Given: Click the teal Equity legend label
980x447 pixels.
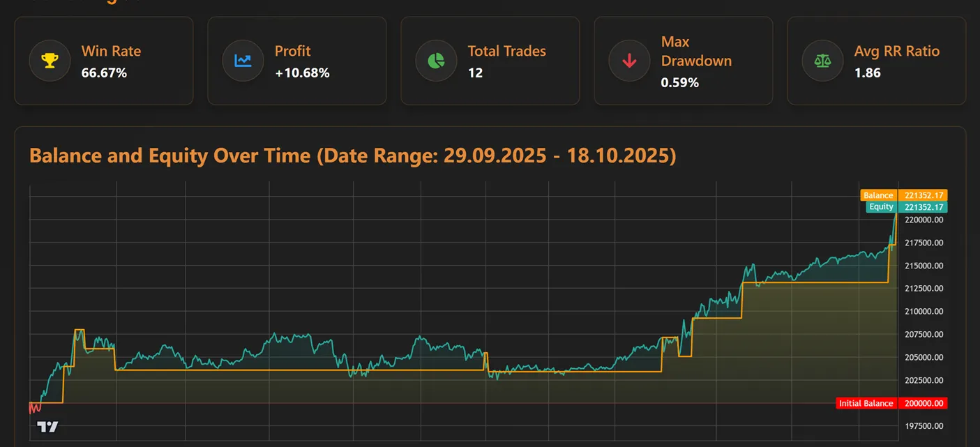Looking at the screenshot, I should pyautogui.click(x=881, y=207).
